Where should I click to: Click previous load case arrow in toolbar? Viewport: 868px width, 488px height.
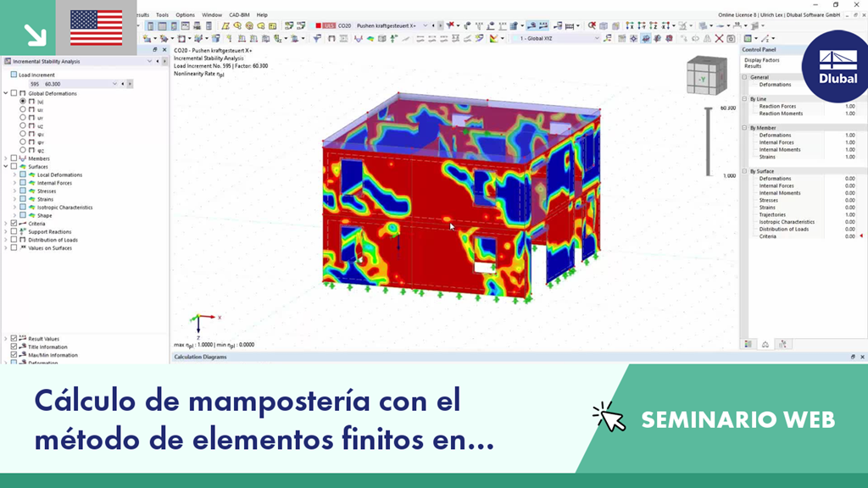pos(433,25)
